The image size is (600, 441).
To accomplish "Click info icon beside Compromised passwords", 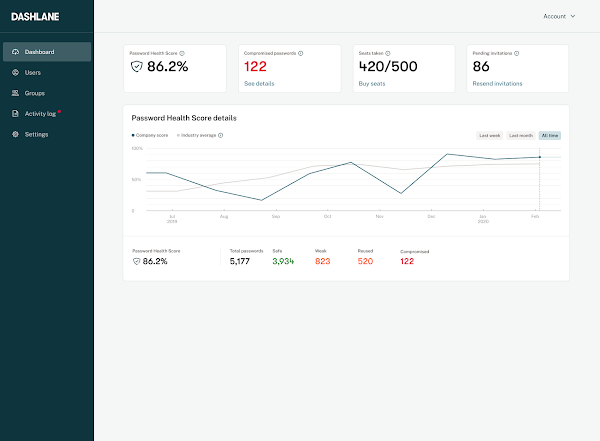I will click(301, 53).
